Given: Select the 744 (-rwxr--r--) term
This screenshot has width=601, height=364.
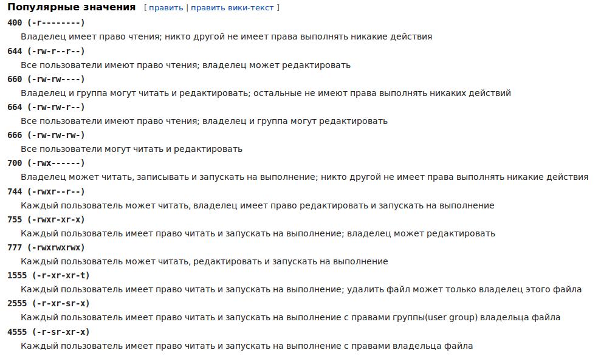Looking at the screenshot, I should 46,191.
